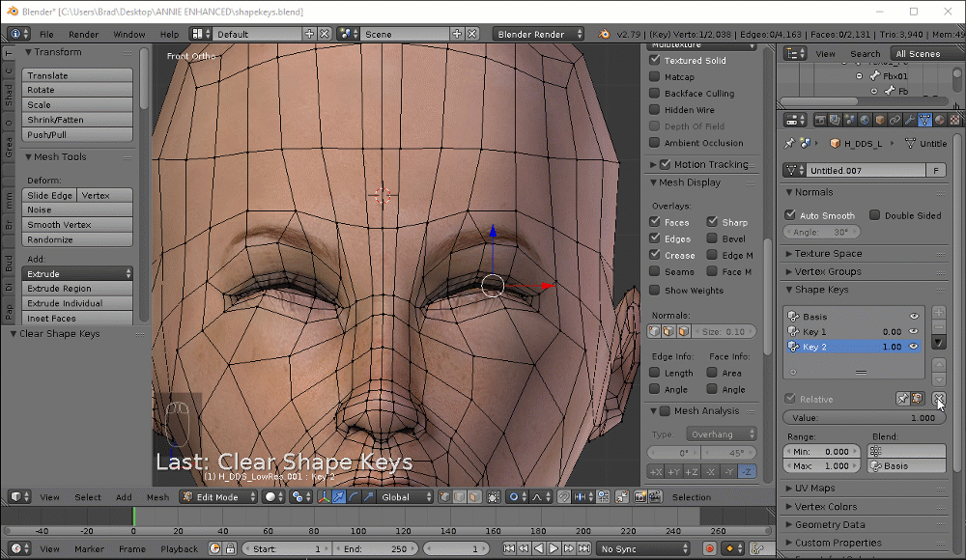This screenshot has height=560, width=966.
Task: Open the World properties globe icon
Action: 865,121
